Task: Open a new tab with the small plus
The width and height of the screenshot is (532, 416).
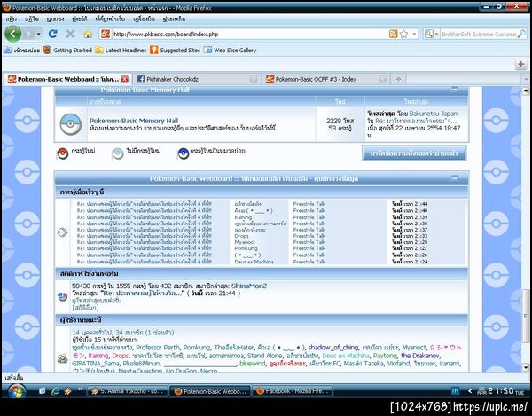Action: [398, 79]
